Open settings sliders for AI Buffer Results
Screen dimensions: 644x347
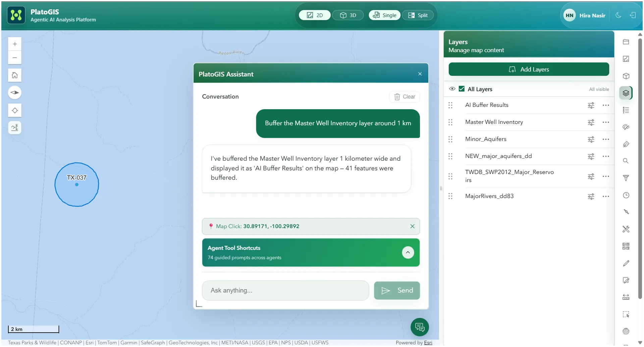[591, 106]
